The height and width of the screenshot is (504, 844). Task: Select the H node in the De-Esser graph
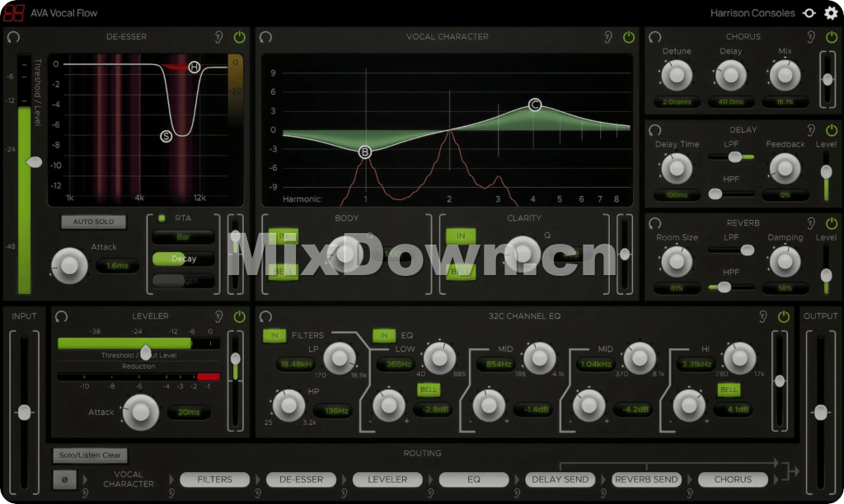(x=195, y=67)
